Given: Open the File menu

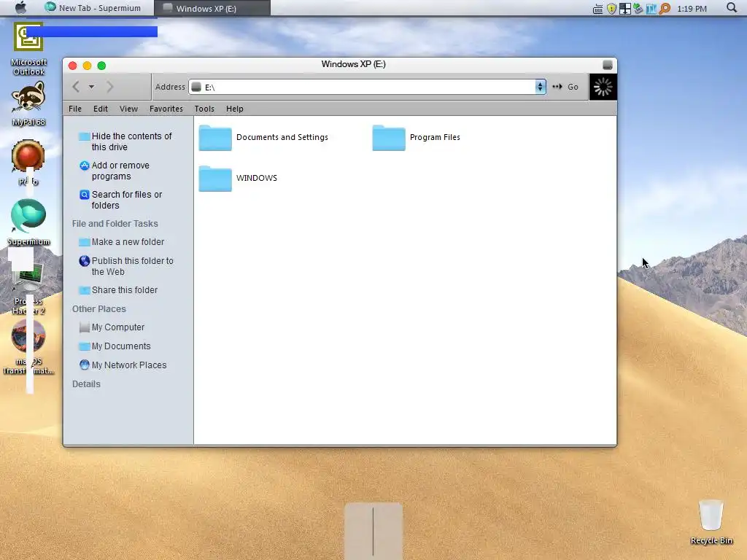Looking at the screenshot, I should (75, 109).
